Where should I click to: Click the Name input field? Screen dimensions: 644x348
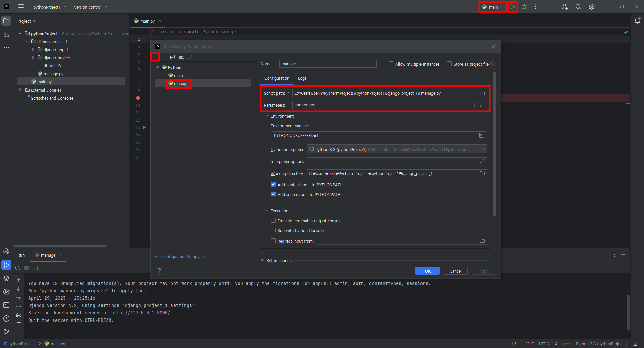328,64
